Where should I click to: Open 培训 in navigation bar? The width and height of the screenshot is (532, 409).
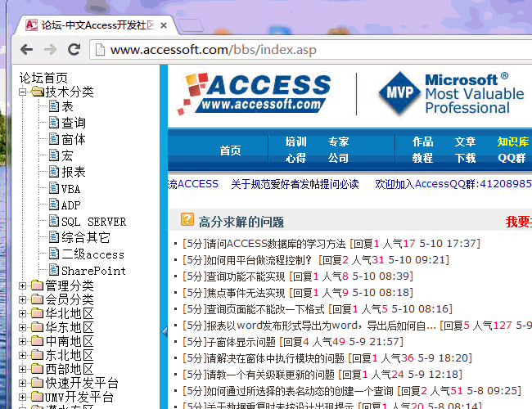tap(295, 142)
